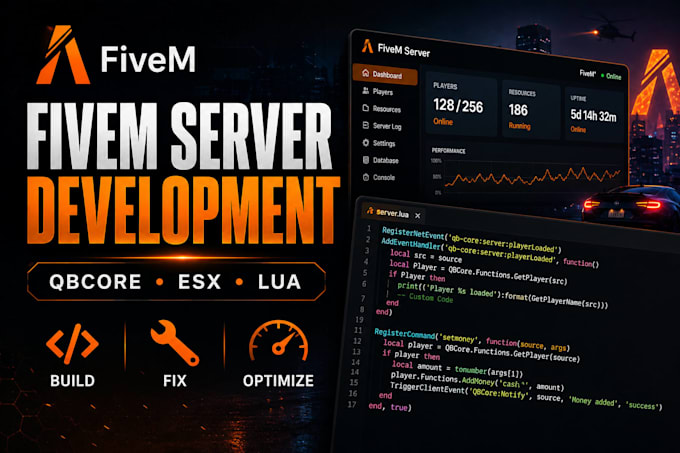Click the Optimize speedometer icon
The height and width of the screenshot is (453, 680).
[x=278, y=341]
